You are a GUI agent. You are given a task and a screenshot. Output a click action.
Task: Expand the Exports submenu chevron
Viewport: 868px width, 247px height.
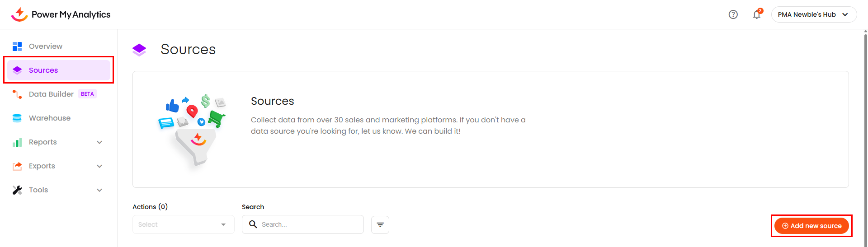(99, 166)
